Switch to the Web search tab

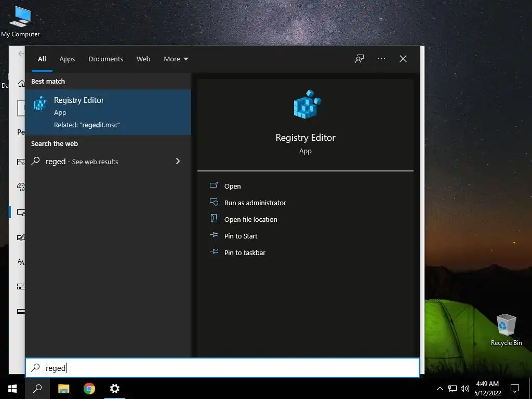(143, 59)
